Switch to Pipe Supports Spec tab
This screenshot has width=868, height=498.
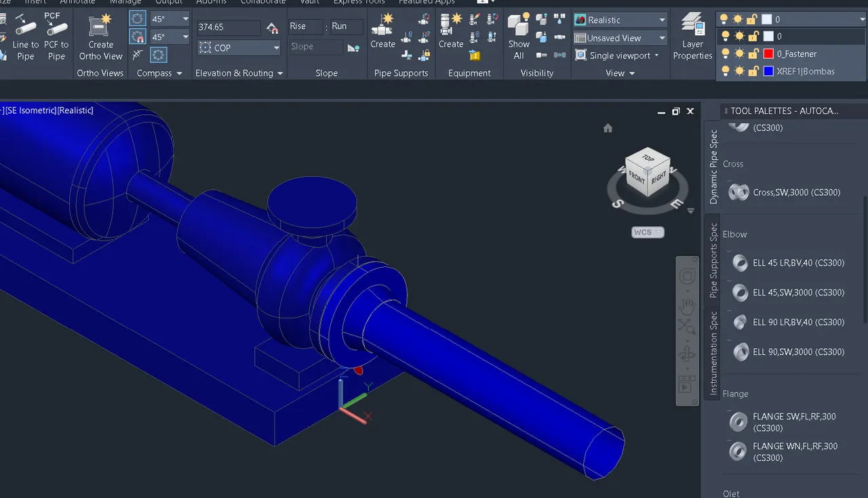point(713,260)
